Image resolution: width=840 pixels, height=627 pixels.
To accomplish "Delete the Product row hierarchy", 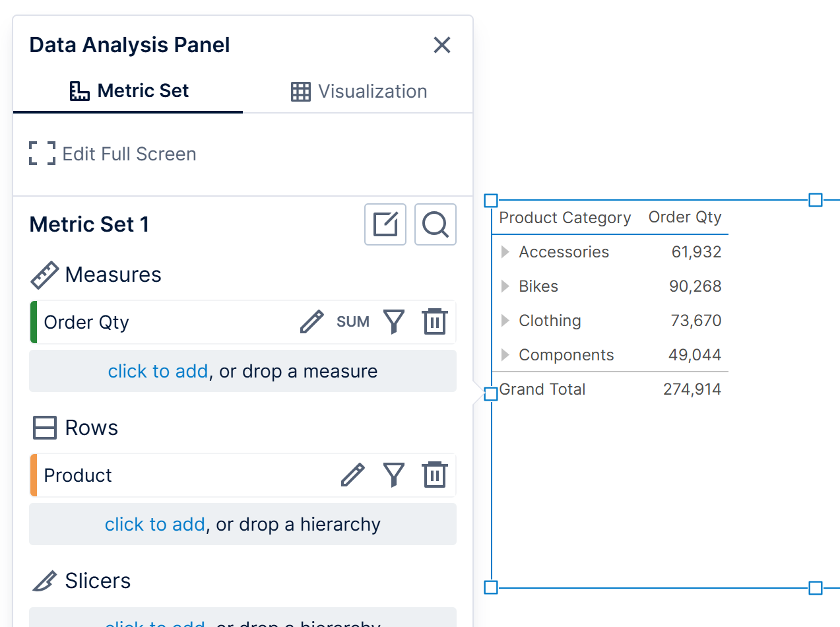I will tap(435, 475).
